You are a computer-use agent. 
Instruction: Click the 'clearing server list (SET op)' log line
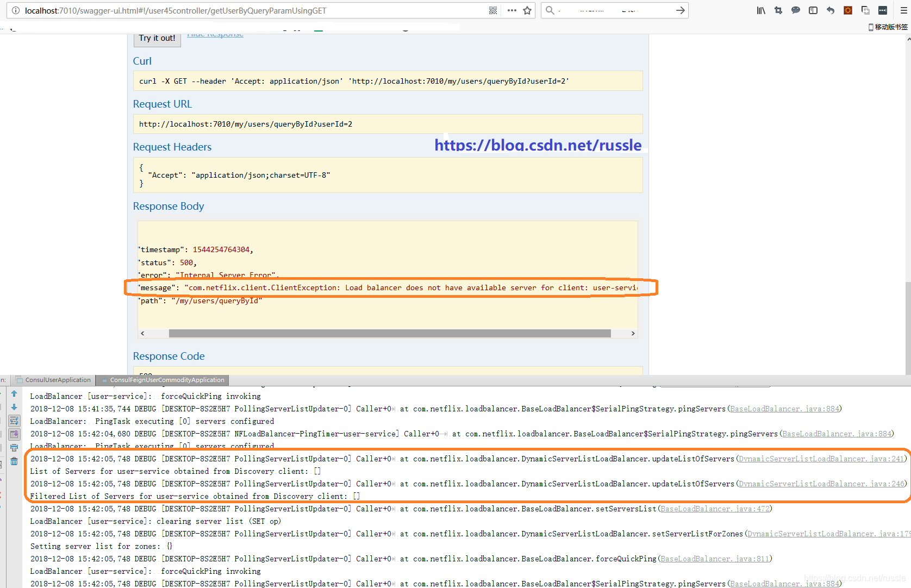(x=155, y=521)
